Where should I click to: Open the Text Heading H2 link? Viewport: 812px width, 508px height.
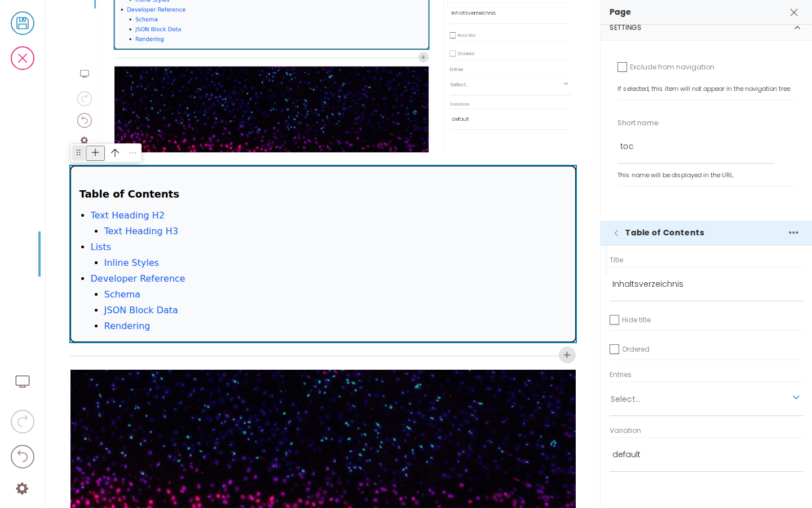pyautogui.click(x=127, y=215)
